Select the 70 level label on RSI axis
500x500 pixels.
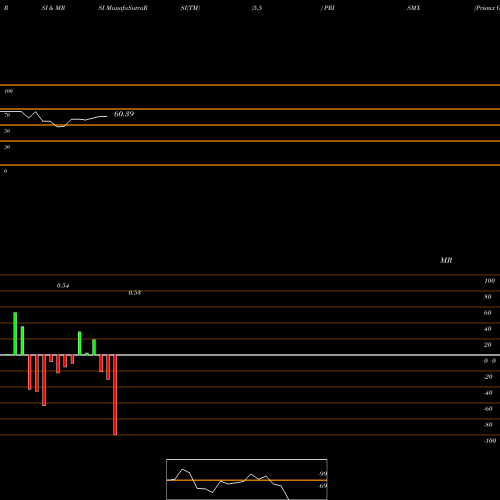pyautogui.click(x=7, y=115)
